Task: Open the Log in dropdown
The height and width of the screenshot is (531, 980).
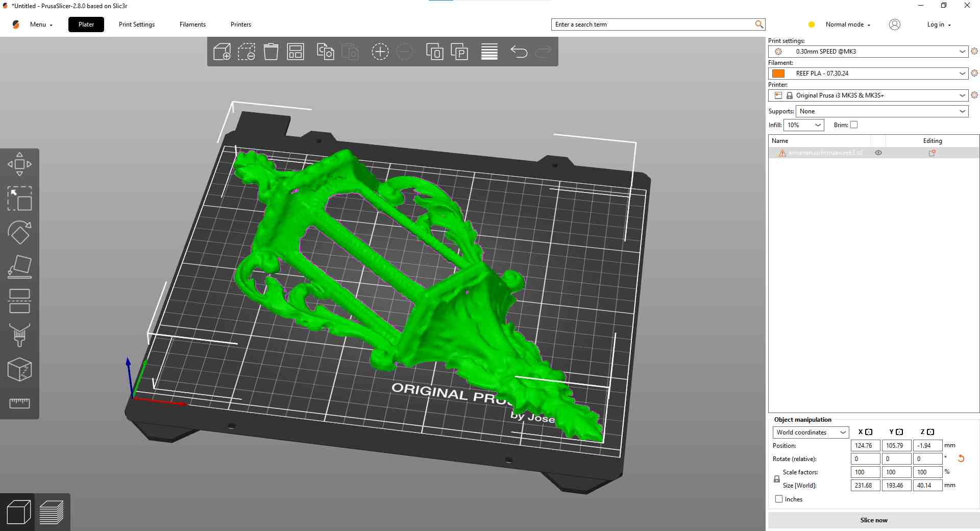Action: pyautogui.click(x=939, y=25)
